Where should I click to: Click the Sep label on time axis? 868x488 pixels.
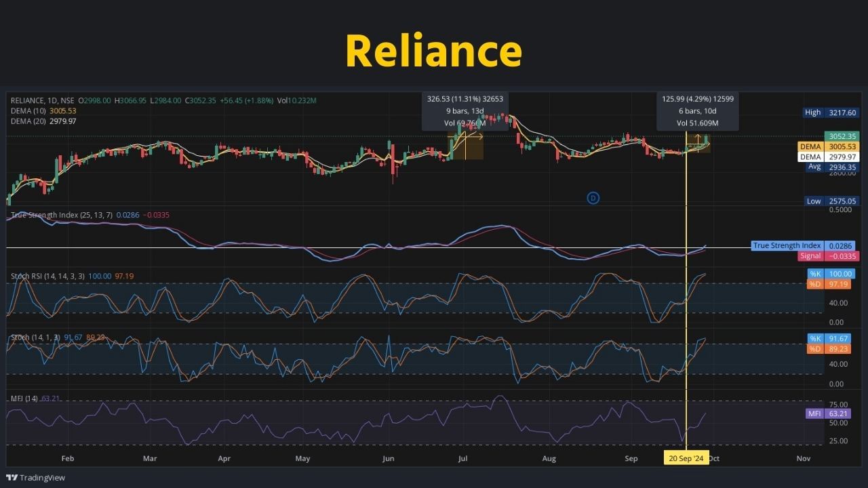tap(631, 459)
